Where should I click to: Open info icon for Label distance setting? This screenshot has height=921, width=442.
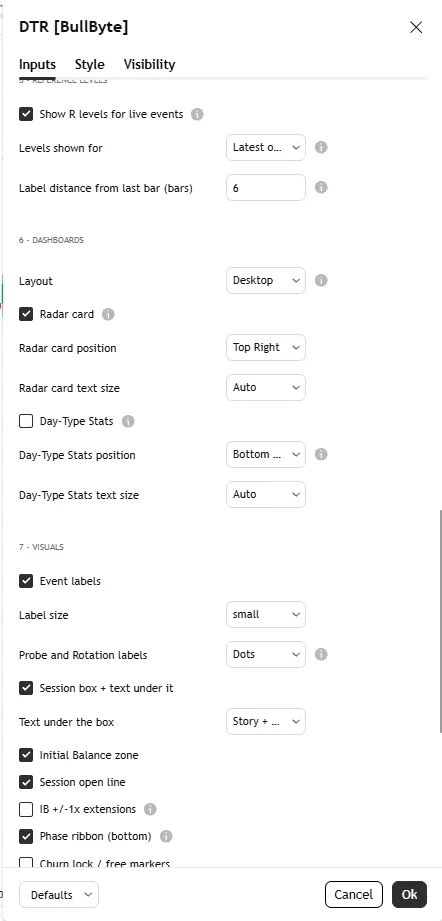(321, 187)
